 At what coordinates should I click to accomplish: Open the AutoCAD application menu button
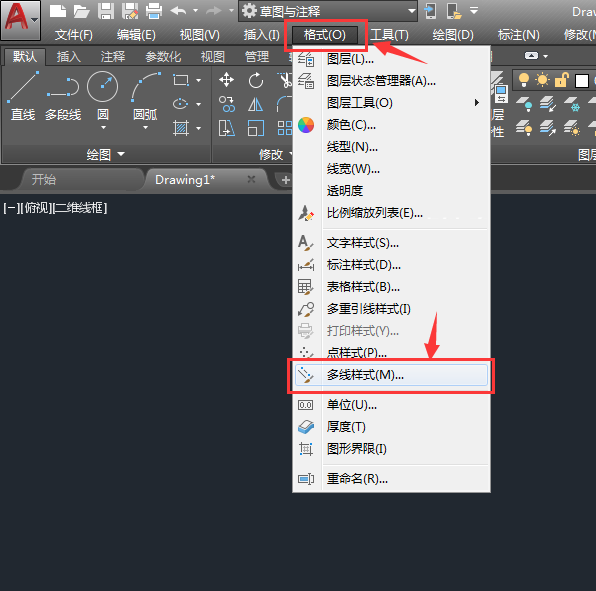pos(21,20)
